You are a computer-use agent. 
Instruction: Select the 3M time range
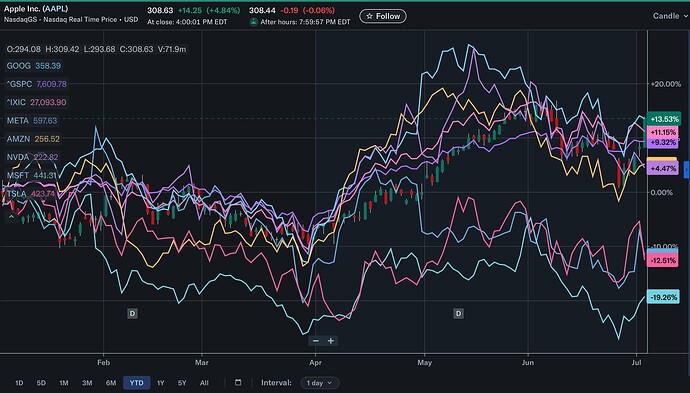(87, 383)
